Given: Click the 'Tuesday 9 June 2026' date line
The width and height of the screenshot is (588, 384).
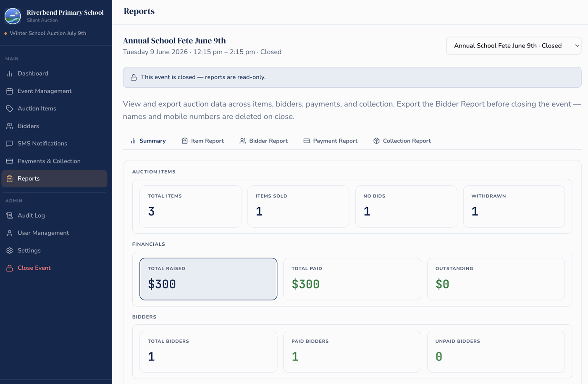Looking at the screenshot, I should coord(202,52).
